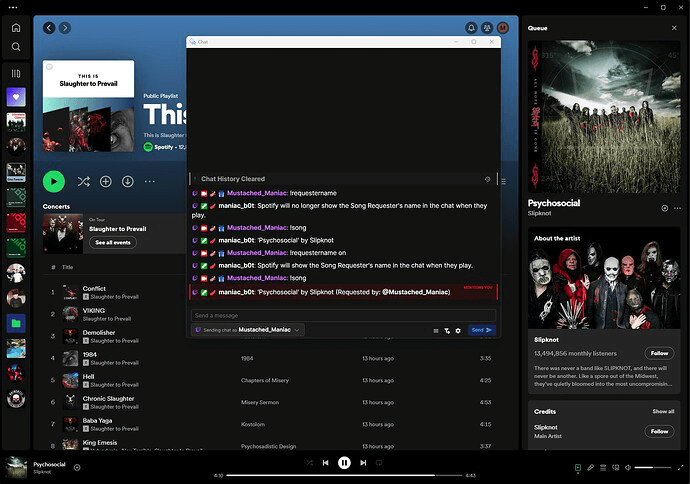This screenshot has width=690, height=484.
Task: Add playlist to Your Library
Action: tap(106, 181)
